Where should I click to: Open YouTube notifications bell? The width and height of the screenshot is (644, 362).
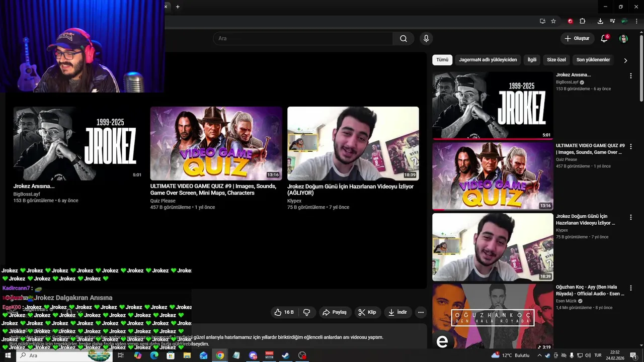pyautogui.click(x=604, y=39)
